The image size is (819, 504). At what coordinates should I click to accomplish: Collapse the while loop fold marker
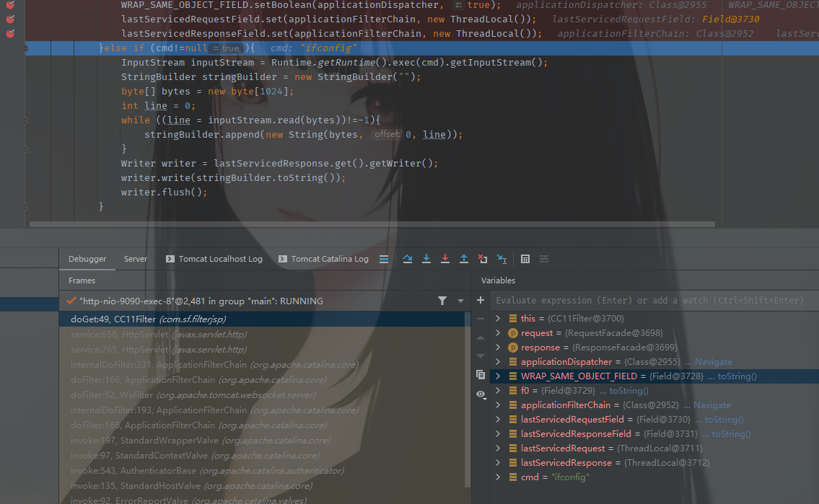coord(25,120)
